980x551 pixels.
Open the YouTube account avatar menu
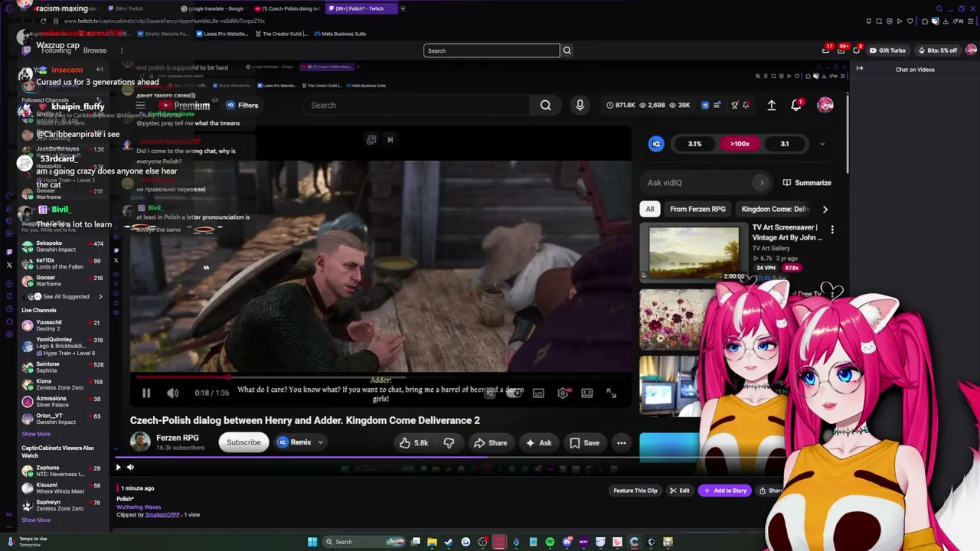tap(825, 106)
